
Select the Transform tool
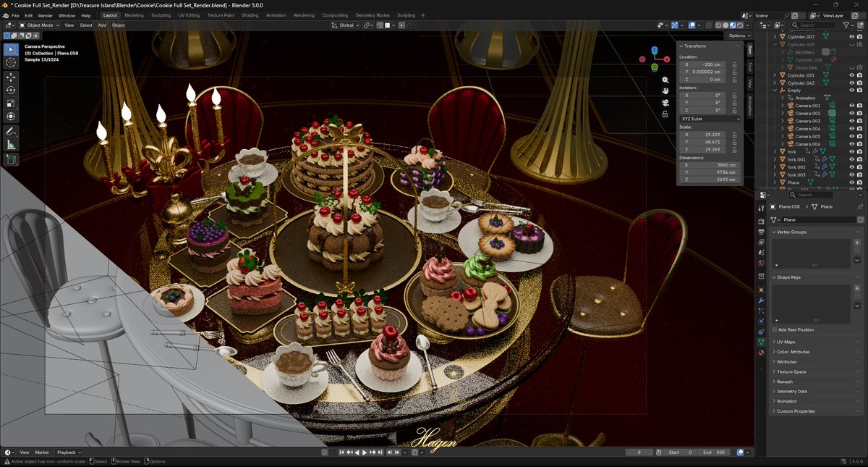coord(11,116)
